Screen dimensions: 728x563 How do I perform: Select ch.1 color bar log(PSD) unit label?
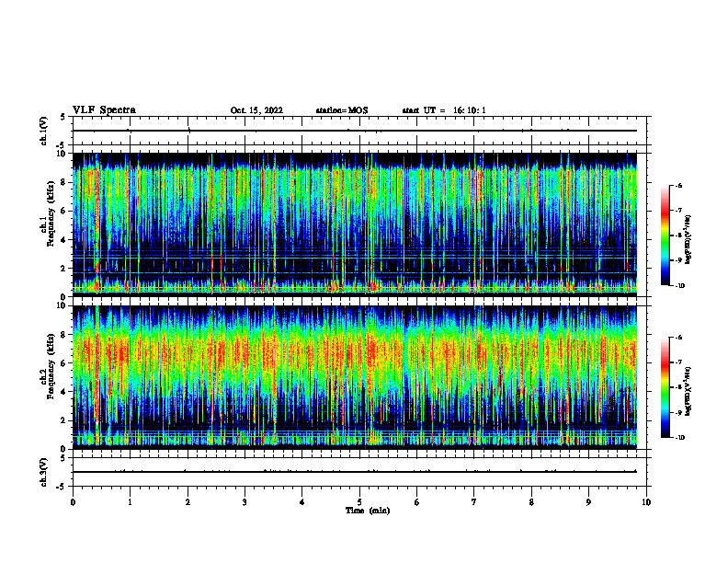coord(688,240)
